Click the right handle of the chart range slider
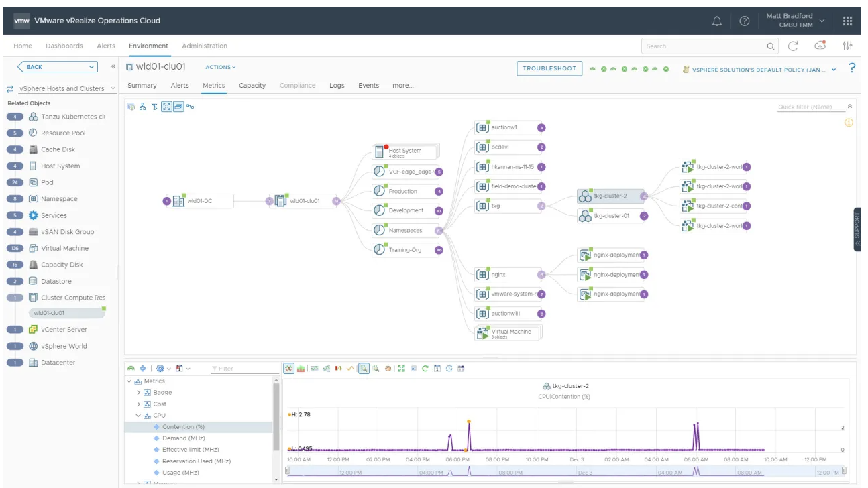Image resolution: width=868 pixels, height=488 pixels. 845,471
